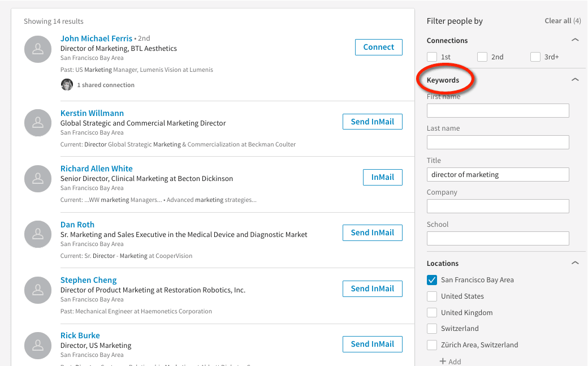Click Richard Allen White's avatar icon
588x366 pixels.
coord(38,179)
